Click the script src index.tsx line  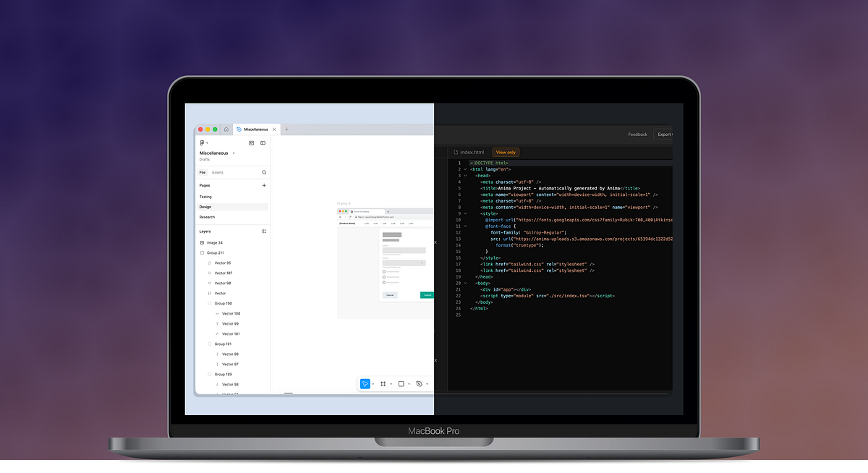[x=548, y=296]
